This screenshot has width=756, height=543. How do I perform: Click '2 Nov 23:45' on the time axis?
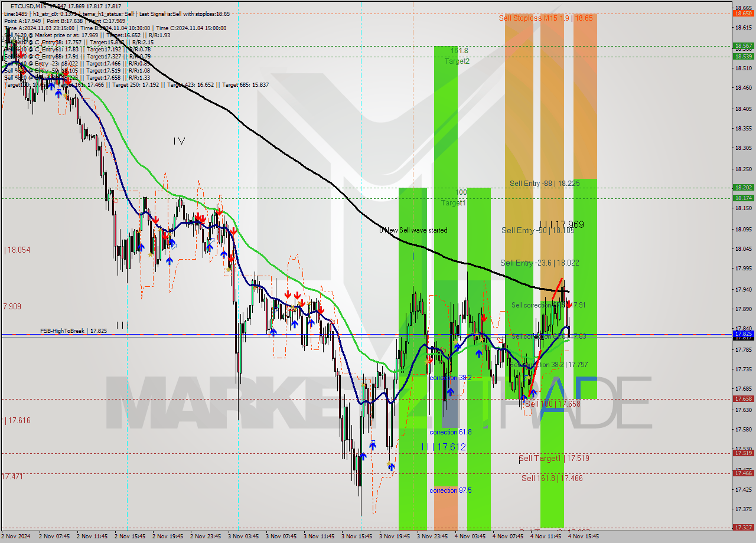pyautogui.click(x=206, y=537)
